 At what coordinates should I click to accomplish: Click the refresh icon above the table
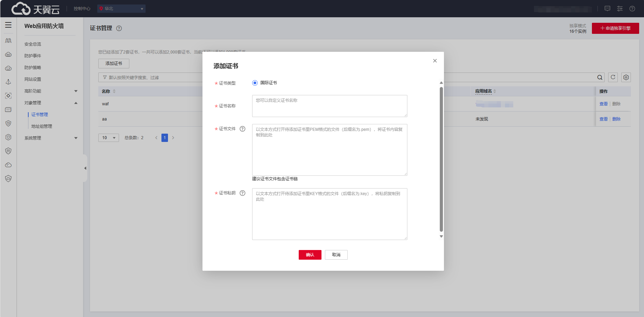click(x=613, y=77)
